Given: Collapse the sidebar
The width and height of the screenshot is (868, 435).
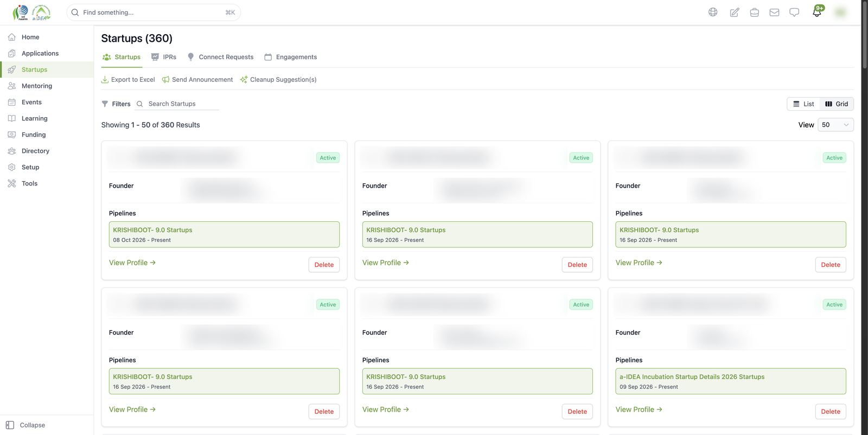Looking at the screenshot, I should click(25, 425).
